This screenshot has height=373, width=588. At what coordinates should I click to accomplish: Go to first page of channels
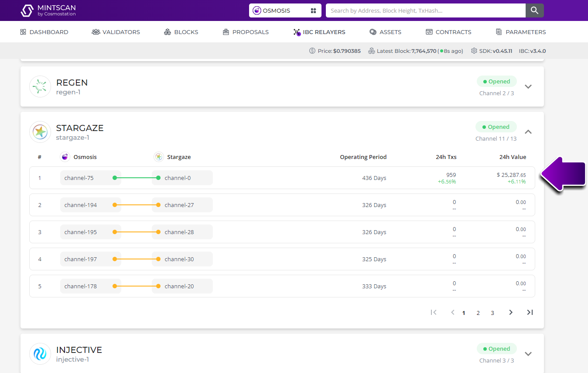pos(434,312)
